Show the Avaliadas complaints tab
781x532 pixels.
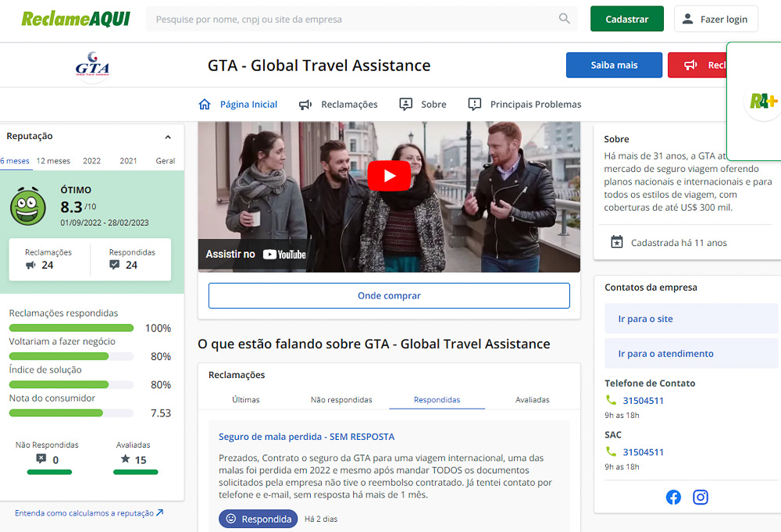tap(533, 399)
